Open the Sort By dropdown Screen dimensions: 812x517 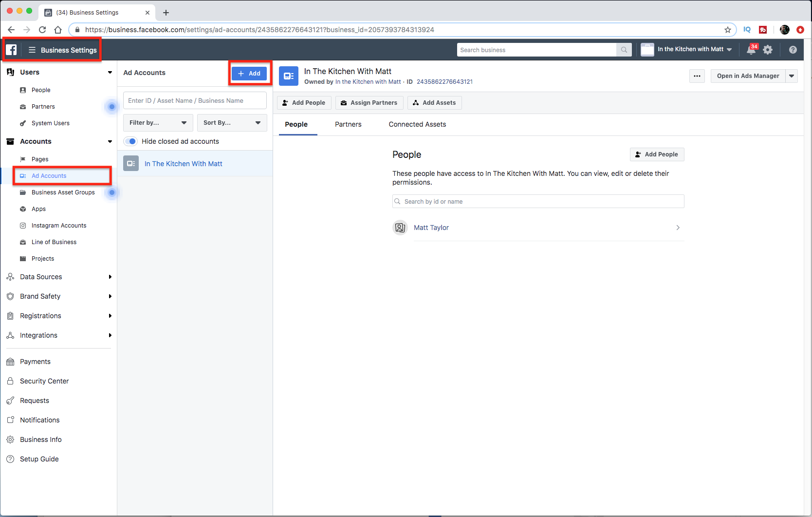(x=232, y=123)
